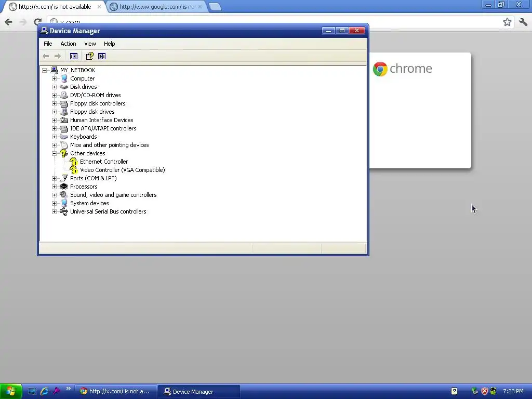Viewport: 532px width, 399px height.
Task: Select the Ethernet Controller entry
Action: coord(104,162)
